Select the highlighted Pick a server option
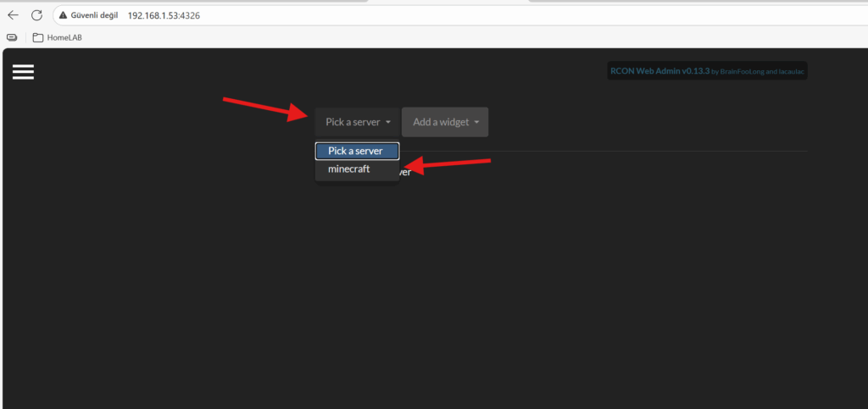 pos(356,151)
